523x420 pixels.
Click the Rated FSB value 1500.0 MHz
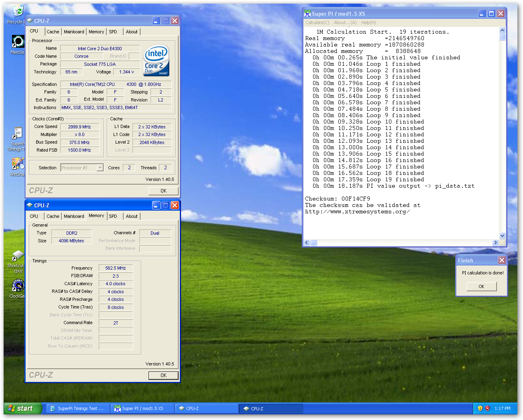click(79, 150)
